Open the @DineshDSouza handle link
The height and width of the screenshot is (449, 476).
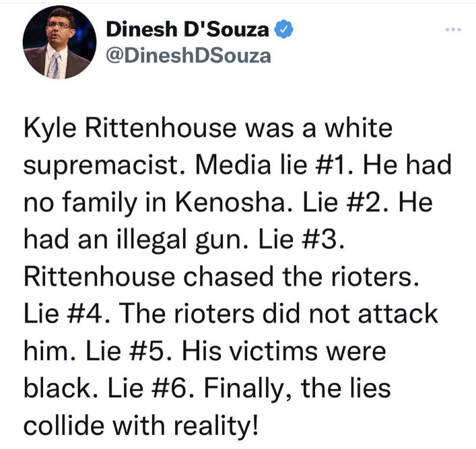[x=189, y=56]
